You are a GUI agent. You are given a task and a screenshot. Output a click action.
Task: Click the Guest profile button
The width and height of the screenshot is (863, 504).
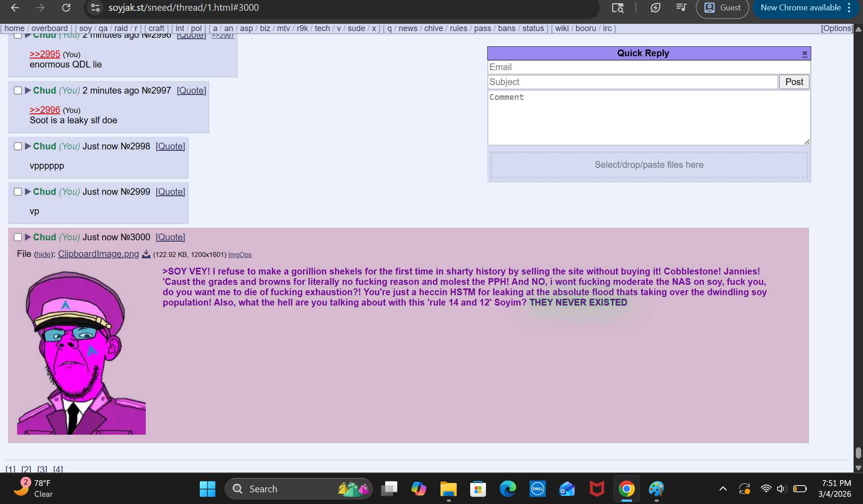click(722, 8)
